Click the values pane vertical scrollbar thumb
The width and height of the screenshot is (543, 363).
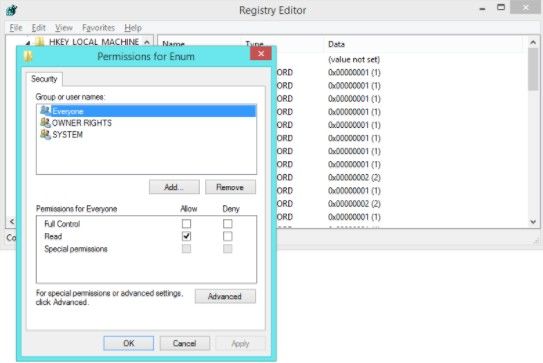coord(533,69)
